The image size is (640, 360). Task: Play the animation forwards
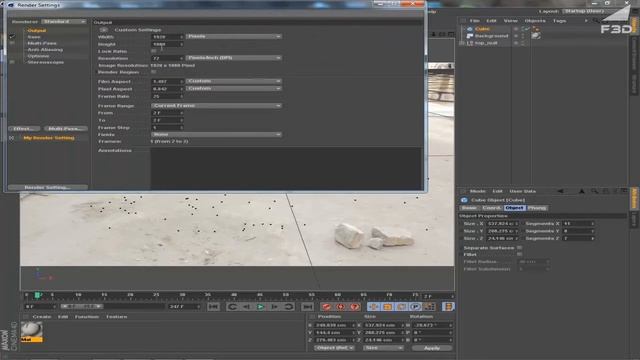click(260, 307)
